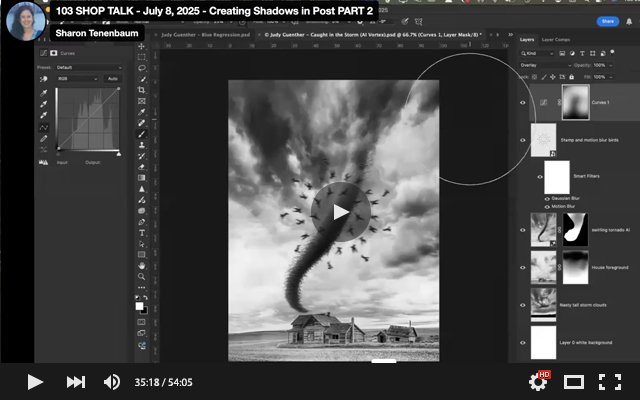
Task: Enter fullscreen video mode
Action: (610, 382)
